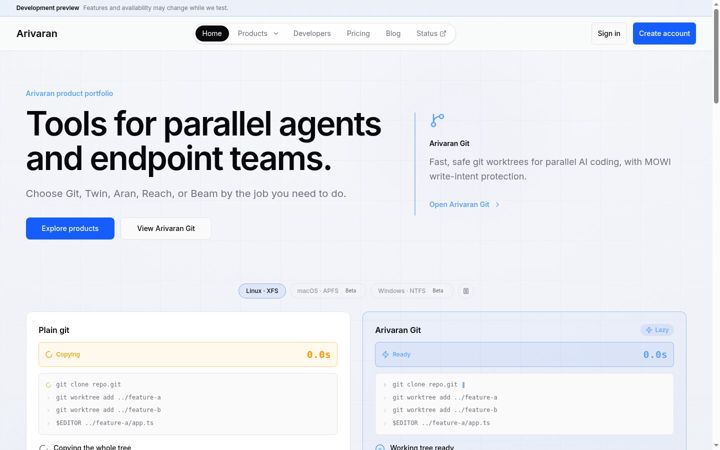Image resolution: width=720 pixels, height=450 pixels.
Task: Click 'git worktree add ../feature-a' in Arivaran Git card
Action: pos(444,397)
